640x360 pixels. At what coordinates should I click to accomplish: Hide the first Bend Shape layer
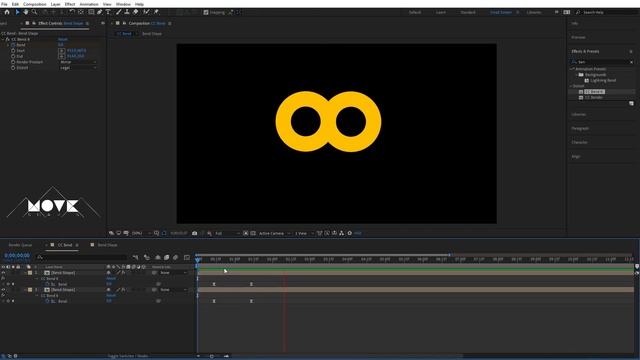3,272
